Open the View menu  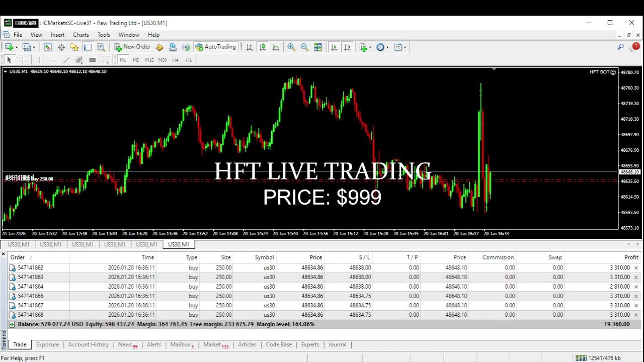pyautogui.click(x=36, y=35)
